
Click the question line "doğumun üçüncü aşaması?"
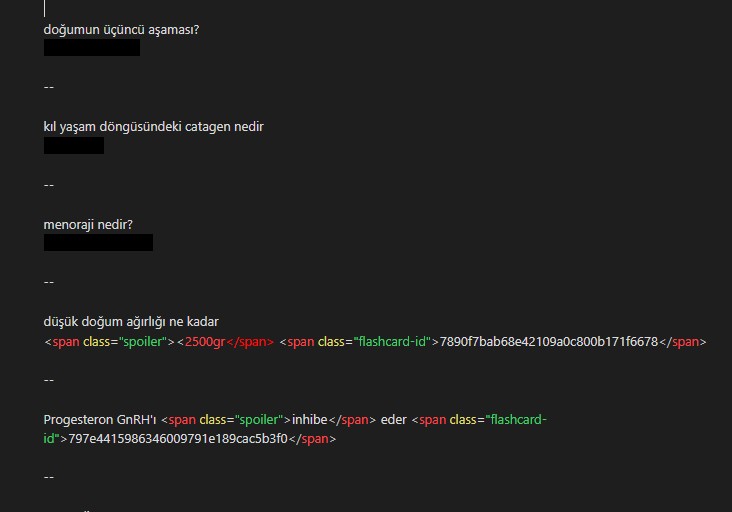click(x=121, y=29)
